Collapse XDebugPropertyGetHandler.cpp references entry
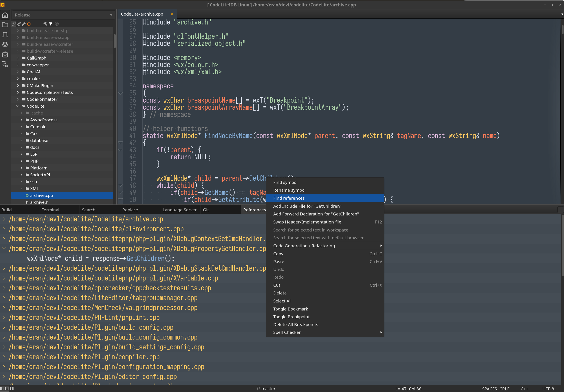The width and height of the screenshot is (564, 392). click(4, 249)
